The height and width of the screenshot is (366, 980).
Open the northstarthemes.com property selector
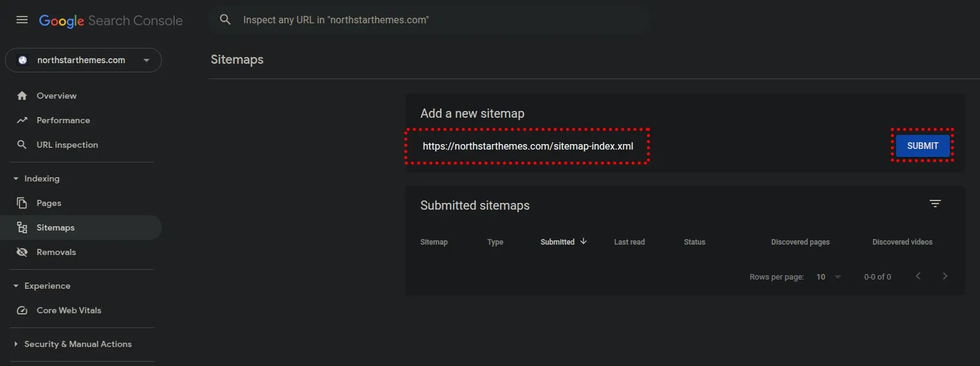pyautogui.click(x=83, y=60)
